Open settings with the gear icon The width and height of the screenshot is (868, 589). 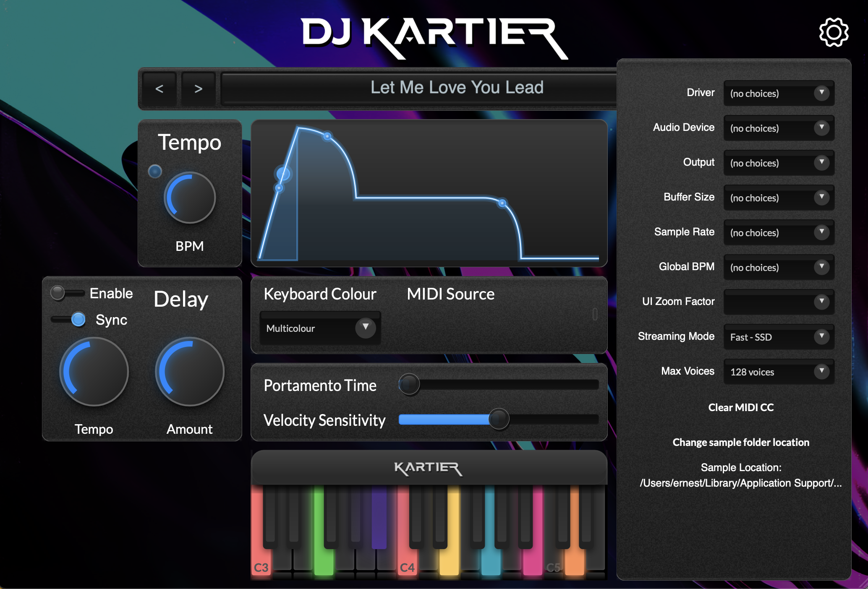coord(833,32)
